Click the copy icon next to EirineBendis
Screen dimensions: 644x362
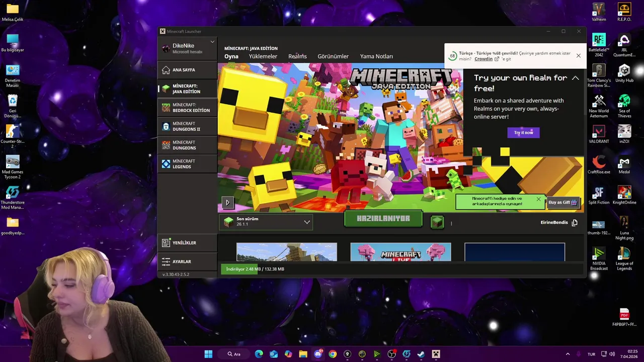[x=575, y=223]
